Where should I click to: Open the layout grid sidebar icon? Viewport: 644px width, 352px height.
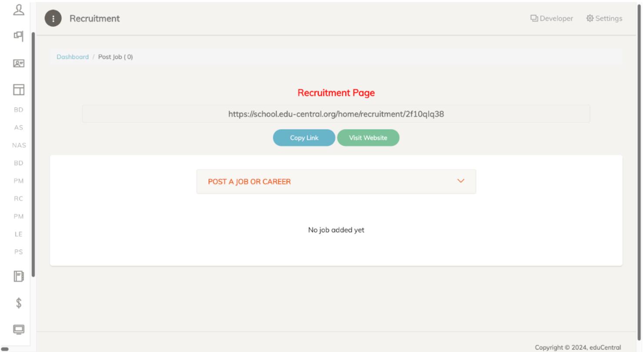(x=19, y=90)
